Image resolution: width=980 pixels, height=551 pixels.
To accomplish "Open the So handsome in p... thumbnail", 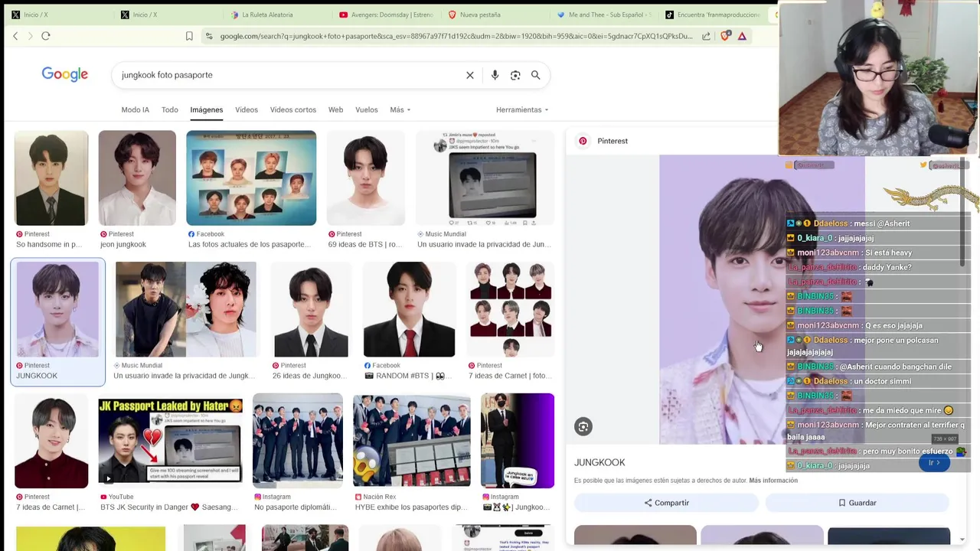I will click(x=51, y=178).
